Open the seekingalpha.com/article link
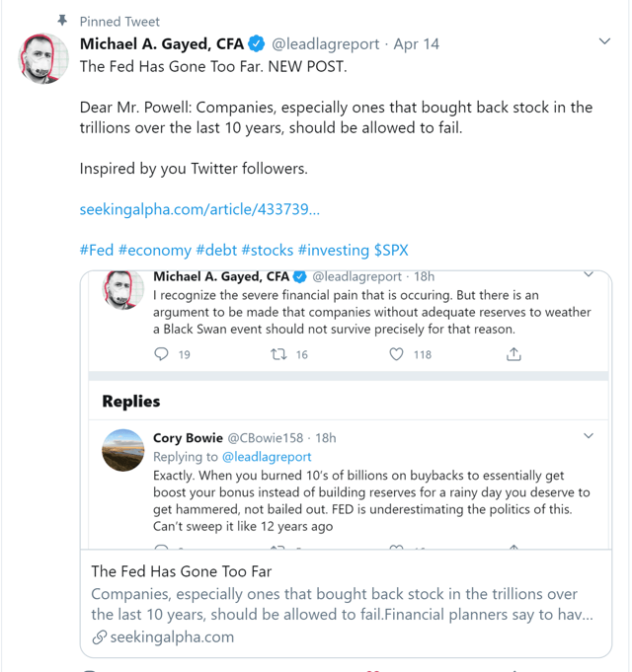Screen dimensions: 632x672 coord(199,209)
